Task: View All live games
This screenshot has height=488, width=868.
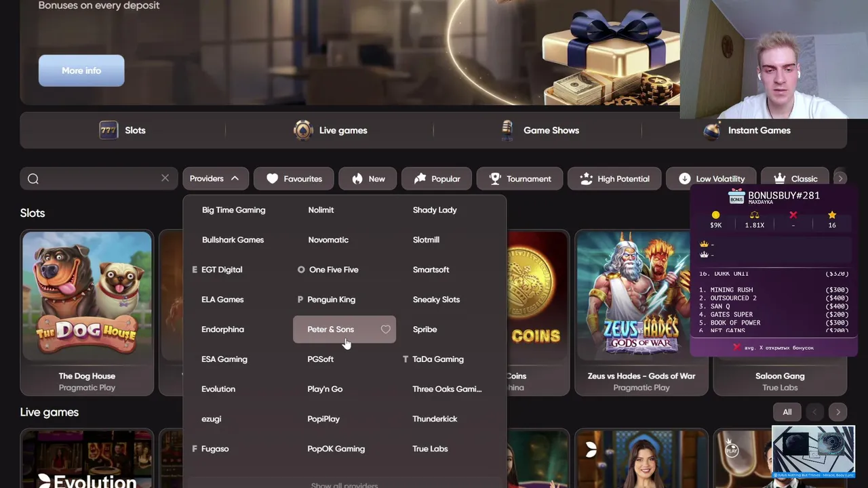Action: coord(787,412)
